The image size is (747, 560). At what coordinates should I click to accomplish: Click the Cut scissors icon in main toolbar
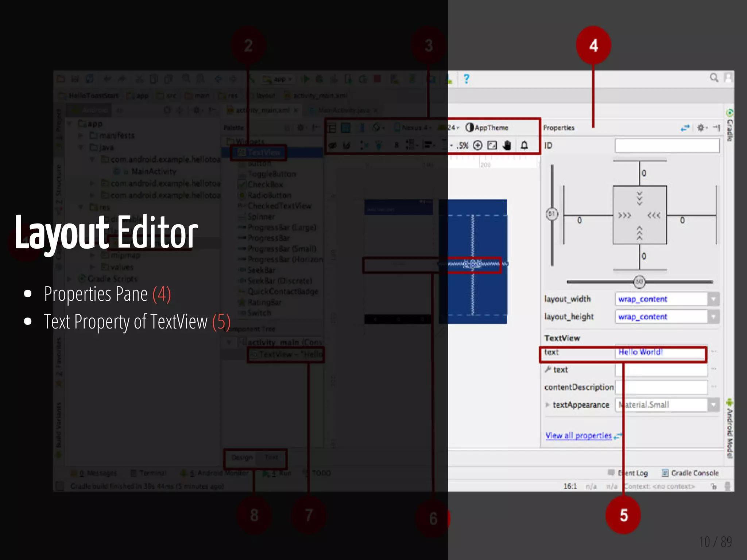[139, 79]
